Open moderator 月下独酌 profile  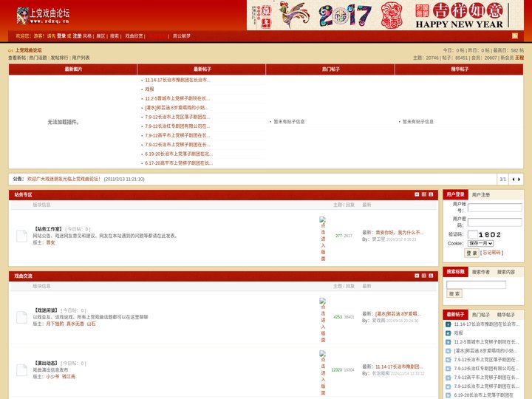pos(55,324)
